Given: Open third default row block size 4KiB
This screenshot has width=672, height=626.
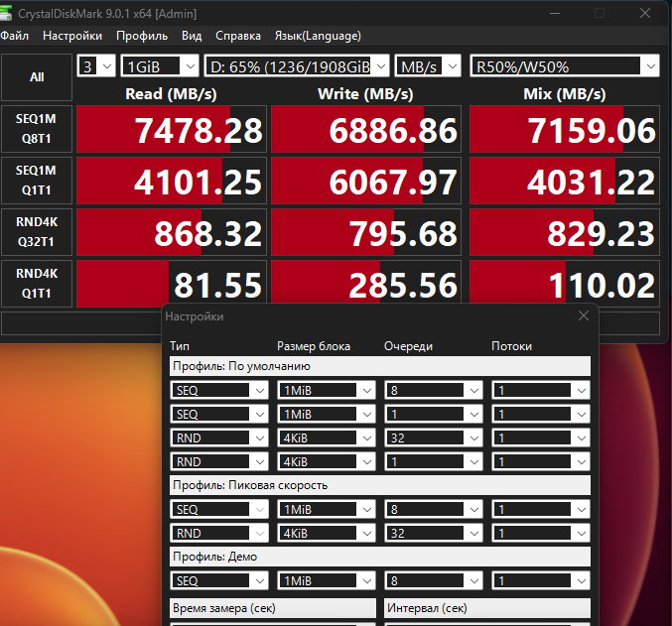Looking at the screenshot, I should [x=327, y=438].
